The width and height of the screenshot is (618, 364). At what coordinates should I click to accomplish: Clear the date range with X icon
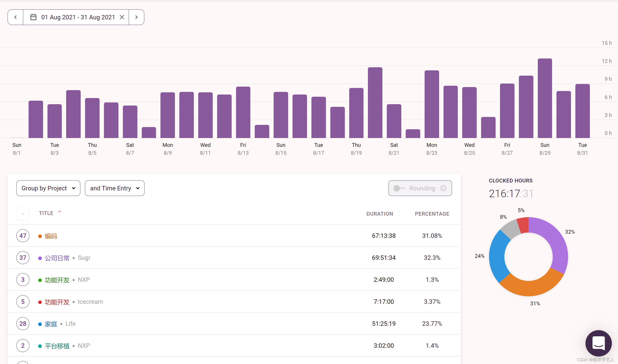(x=122, y=17)
